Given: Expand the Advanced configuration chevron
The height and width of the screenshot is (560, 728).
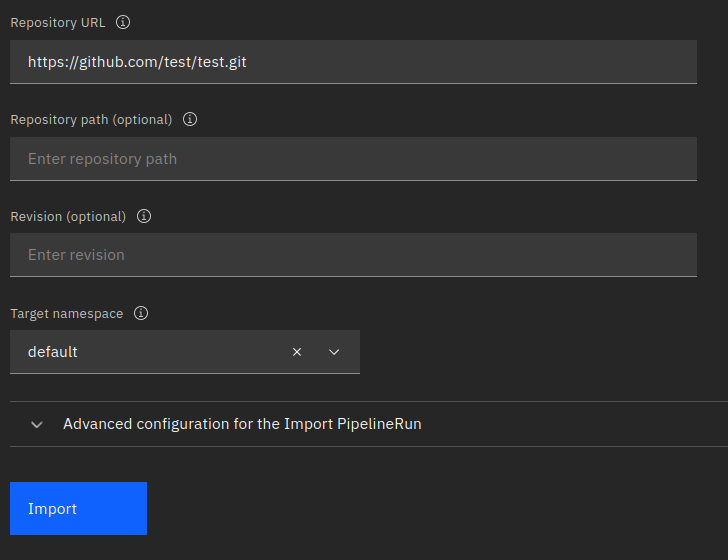Looking at the screenshot, I should pyautogui.click(x=37, y=424).
